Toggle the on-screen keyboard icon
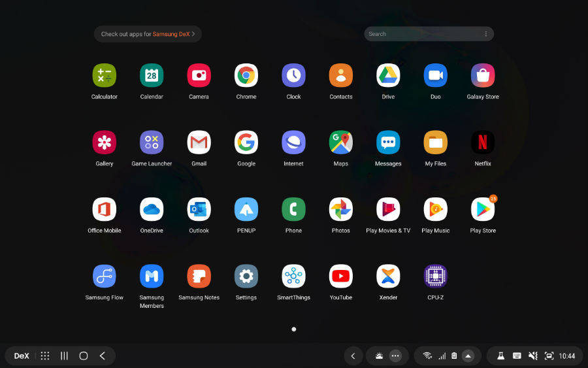The width and height of the screenshot is (588, 368). pos(517,356)
